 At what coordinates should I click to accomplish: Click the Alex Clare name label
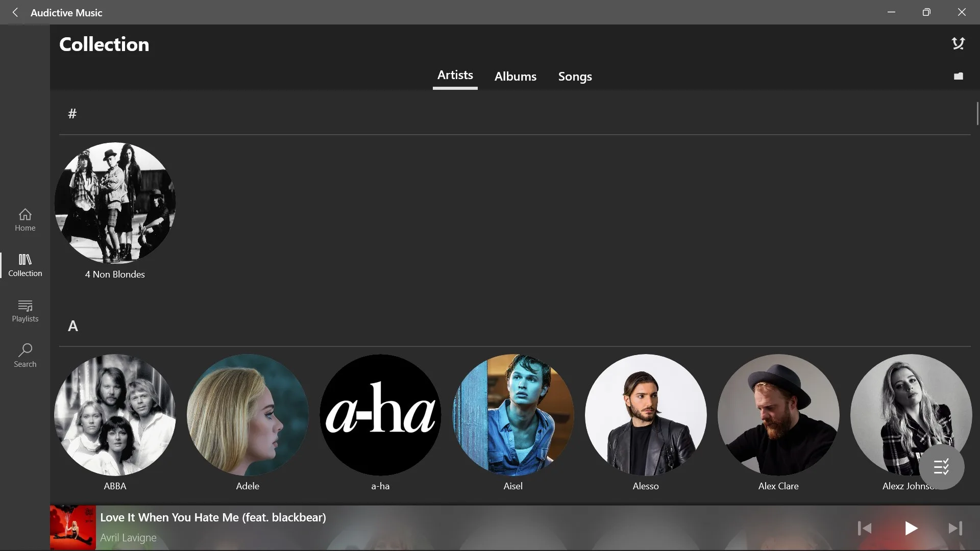tap(778, 486)
